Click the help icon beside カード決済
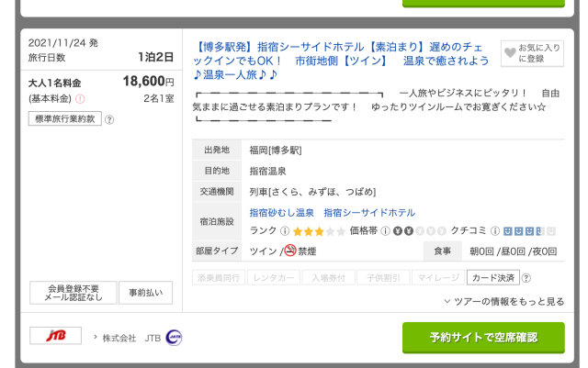Screen dimensions: 588x368 (526, 278)
